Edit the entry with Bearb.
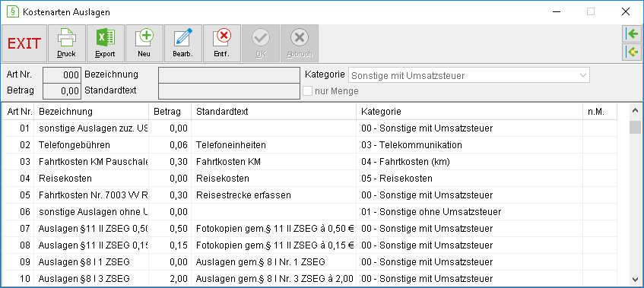The width and height of the screenshot is (644, 288). click(182, 43)
